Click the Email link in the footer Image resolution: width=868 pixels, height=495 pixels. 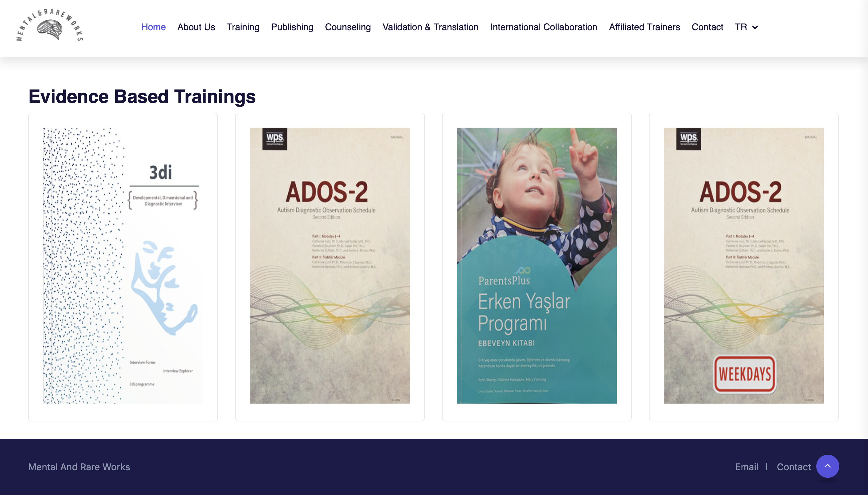click(746, 467)
